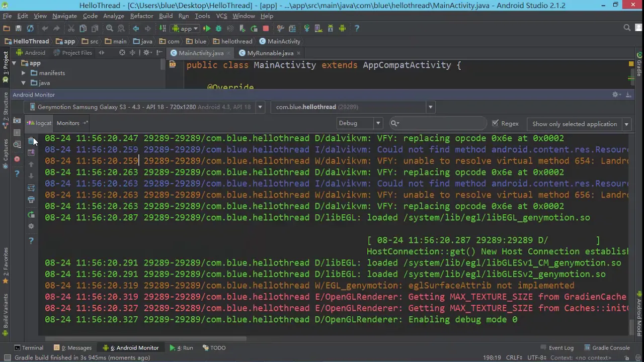The image size is (644, 362).
Task: Run app with the green play icon
Action: [207, 29]
